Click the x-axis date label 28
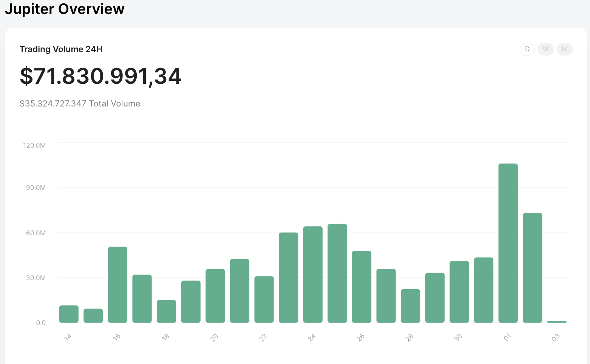 click(x=409, y=337)
